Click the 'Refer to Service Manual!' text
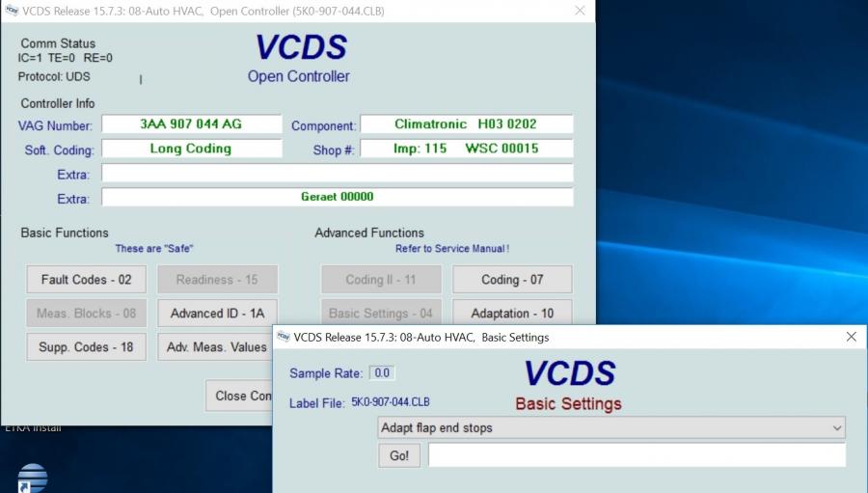Viewport: 868px width, 493px height. pyautogui.click(x=452, y=249)
